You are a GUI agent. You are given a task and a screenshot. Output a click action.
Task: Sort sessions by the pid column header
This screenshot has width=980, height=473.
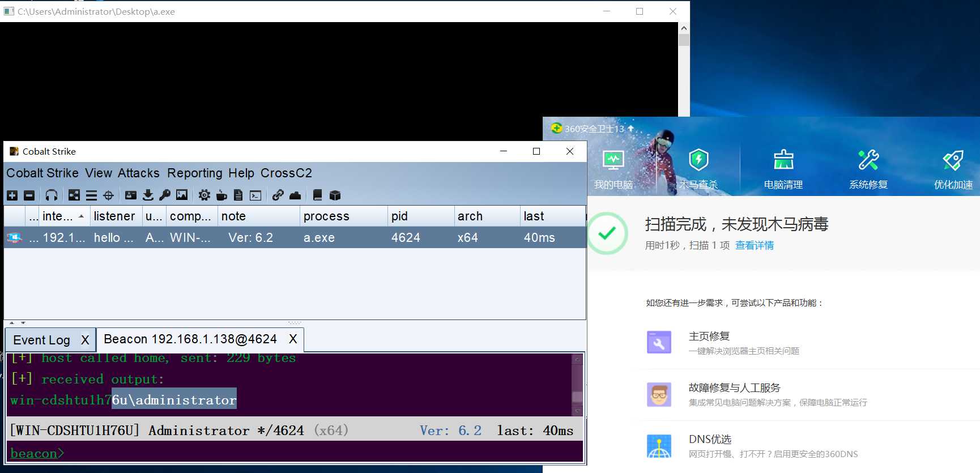420,216
